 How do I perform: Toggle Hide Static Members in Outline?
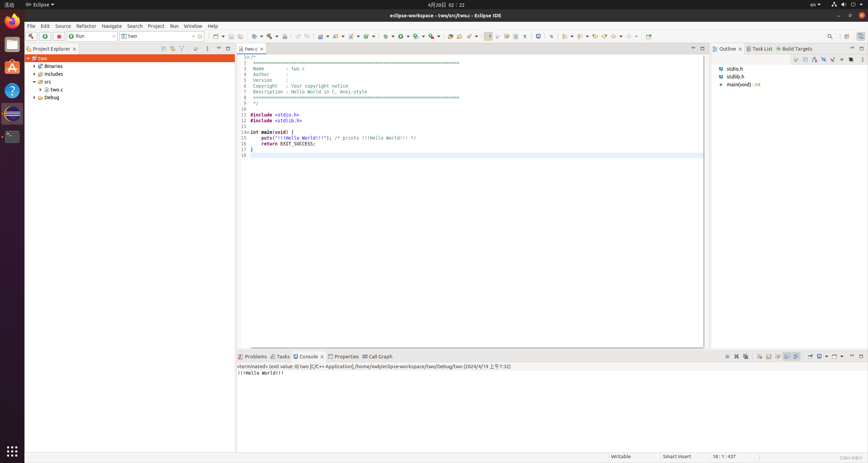[x=832, y=59]
